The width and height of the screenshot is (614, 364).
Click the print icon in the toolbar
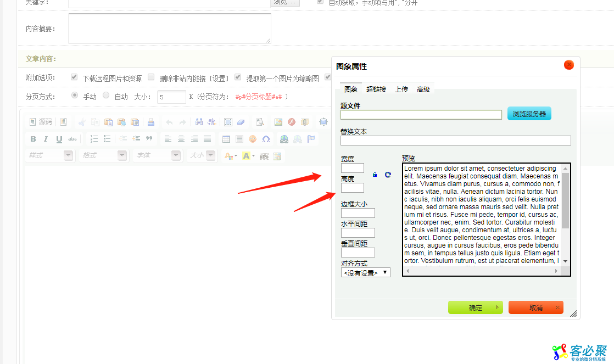[x=151, y=122]
